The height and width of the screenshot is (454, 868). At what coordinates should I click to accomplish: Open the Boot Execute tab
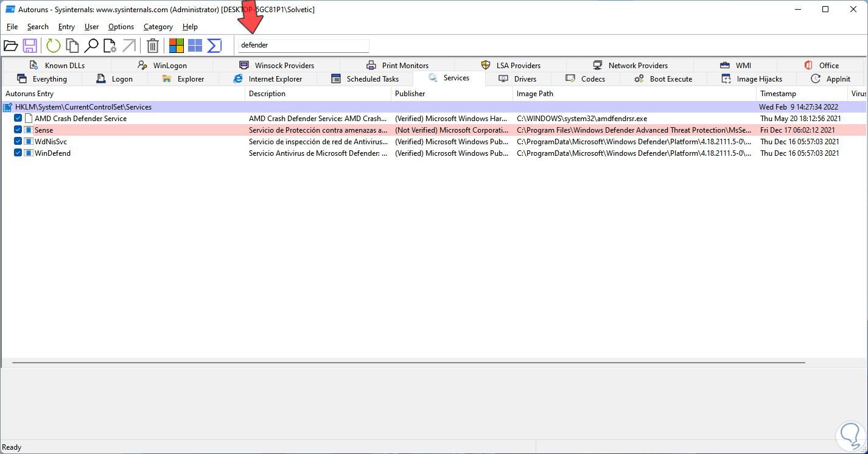tap(663, 79)
